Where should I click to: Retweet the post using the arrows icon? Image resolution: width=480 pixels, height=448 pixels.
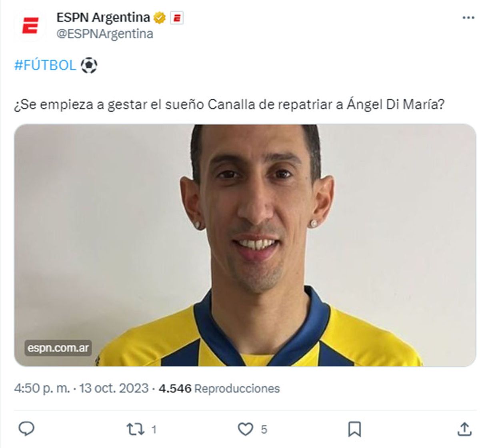(x=135, y=429)
